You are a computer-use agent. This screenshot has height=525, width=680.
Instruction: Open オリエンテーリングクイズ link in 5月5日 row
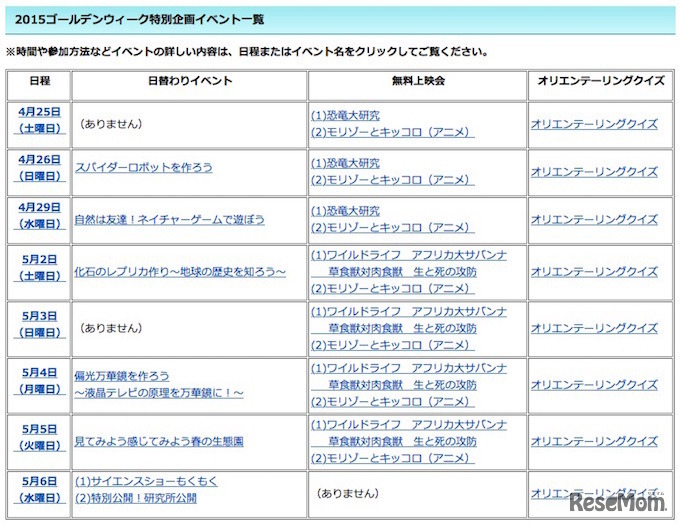click(595, 441)
